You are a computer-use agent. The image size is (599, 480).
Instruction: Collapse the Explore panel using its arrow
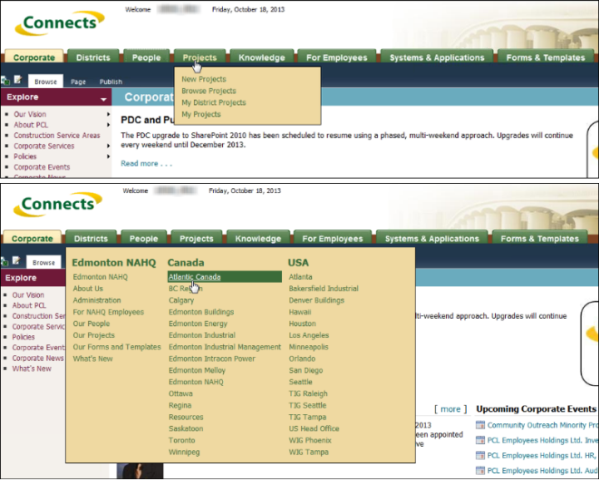[x=103, y=99]
